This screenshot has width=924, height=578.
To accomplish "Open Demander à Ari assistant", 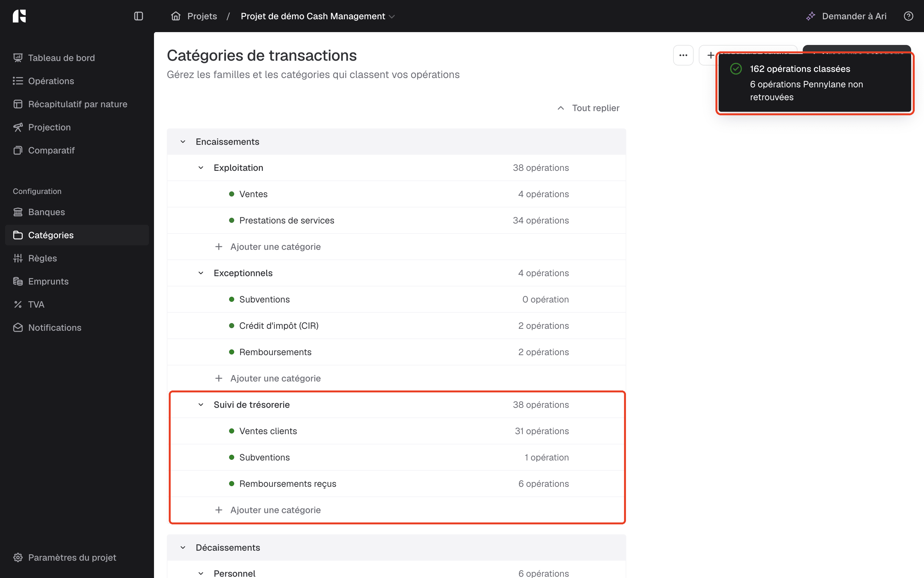I will click(x=846, y=16).
